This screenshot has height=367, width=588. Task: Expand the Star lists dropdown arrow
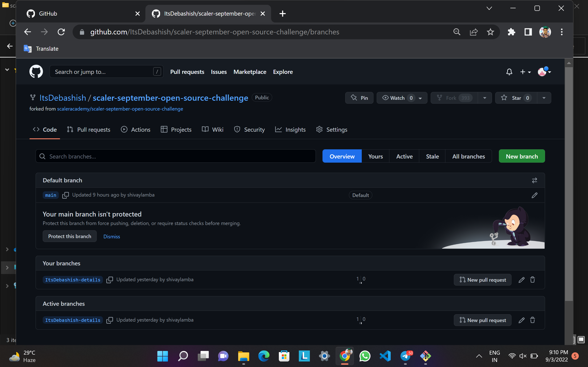544,98
